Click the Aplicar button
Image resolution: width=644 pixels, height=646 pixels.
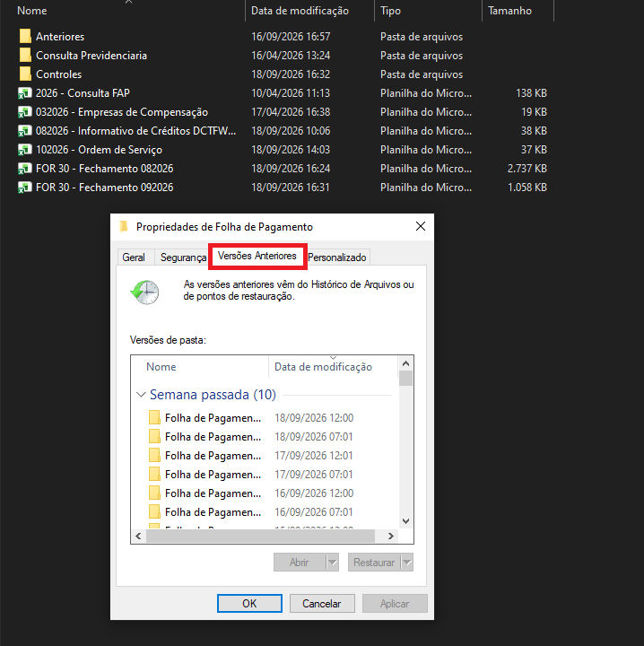(x=395, y=604)
